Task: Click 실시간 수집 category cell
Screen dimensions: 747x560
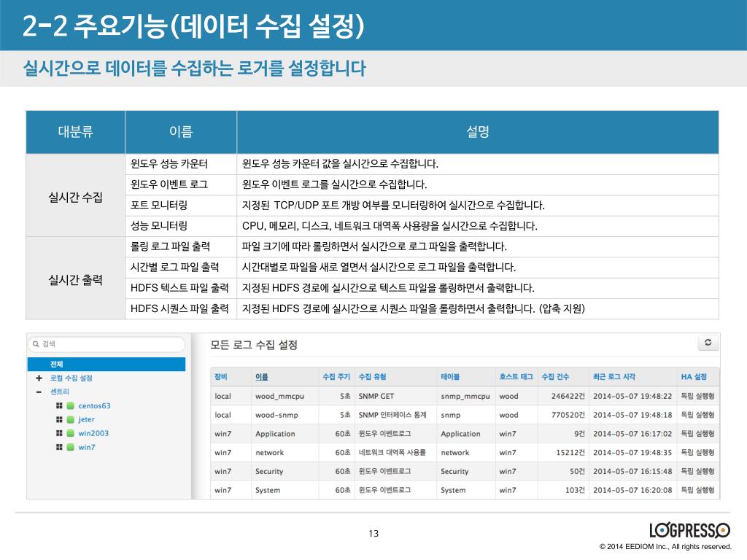Action: click(75, 197)
